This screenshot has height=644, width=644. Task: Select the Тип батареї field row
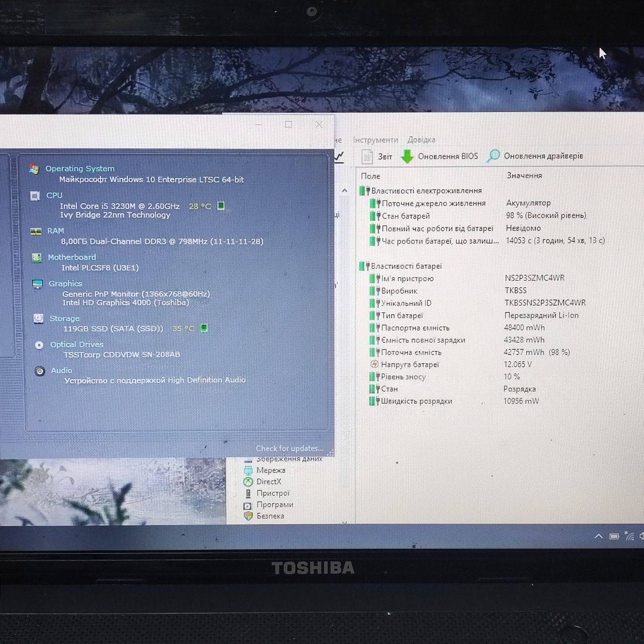coord(402,315)
